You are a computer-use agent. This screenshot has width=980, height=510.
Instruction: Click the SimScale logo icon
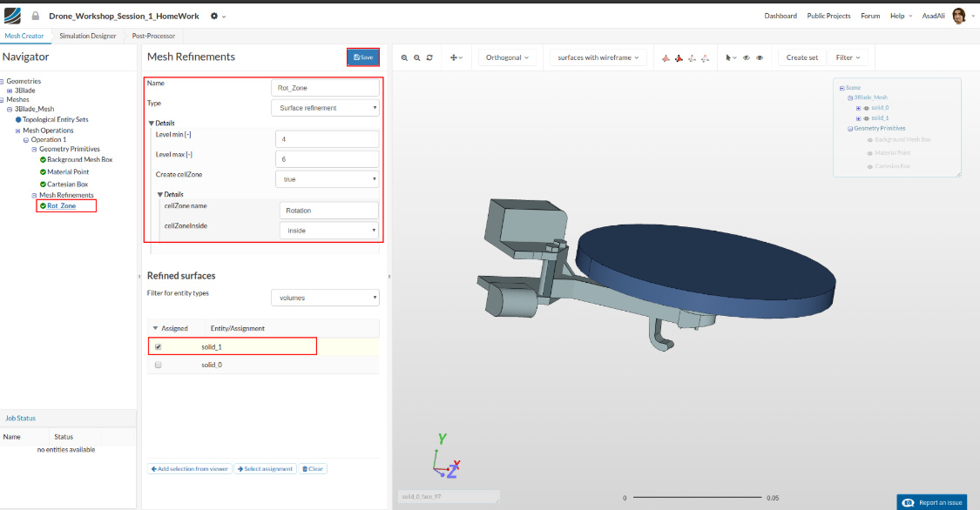12,16
